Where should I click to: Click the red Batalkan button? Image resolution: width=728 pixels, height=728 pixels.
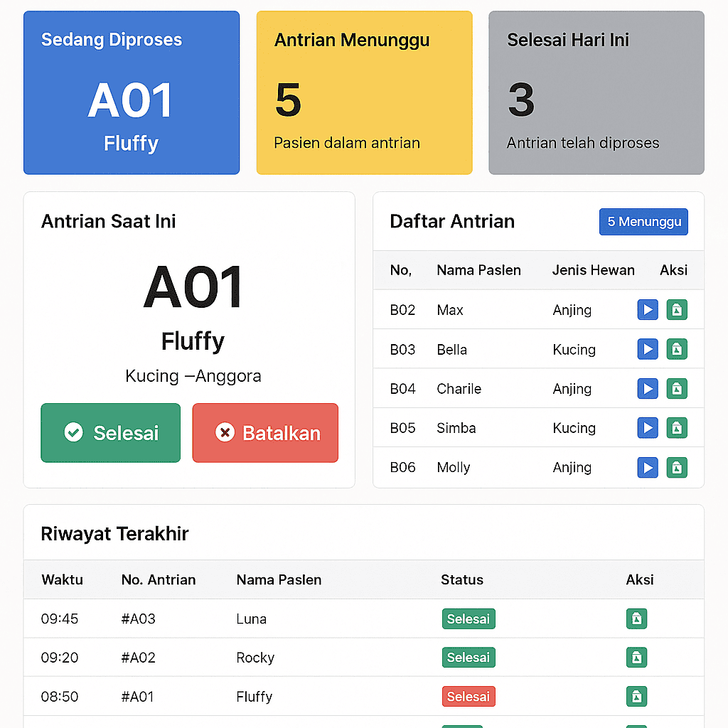coord(265,433)
